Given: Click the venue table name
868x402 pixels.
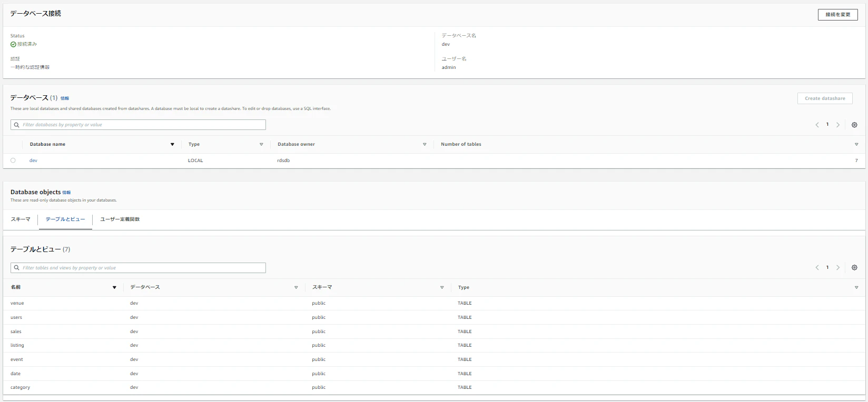Looking at the screenshot, I should [x=17, y=303].
